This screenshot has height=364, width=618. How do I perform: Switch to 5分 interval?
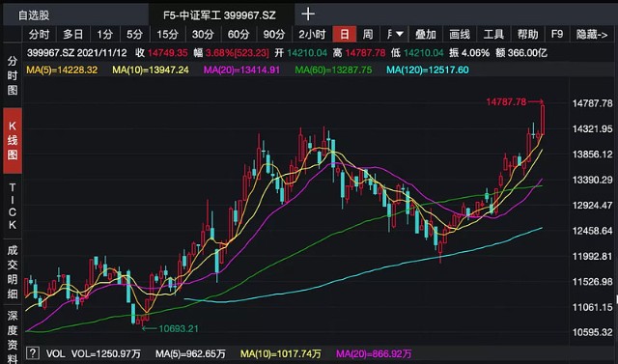point(134,34)
